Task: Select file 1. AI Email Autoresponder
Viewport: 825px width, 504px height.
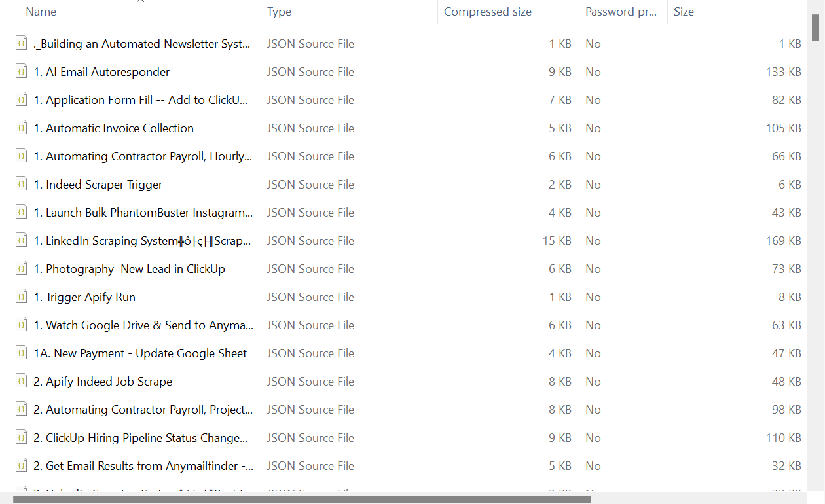Action: point(101,72)
